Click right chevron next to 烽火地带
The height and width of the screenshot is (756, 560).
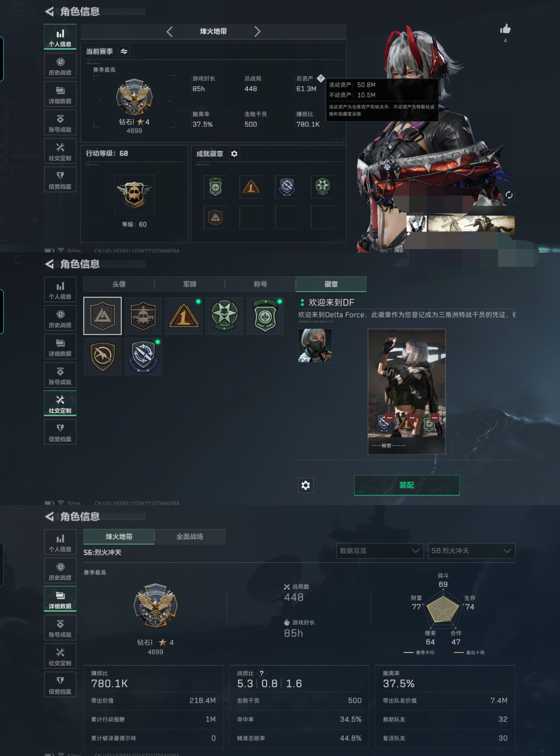click(x=258, y=31)
